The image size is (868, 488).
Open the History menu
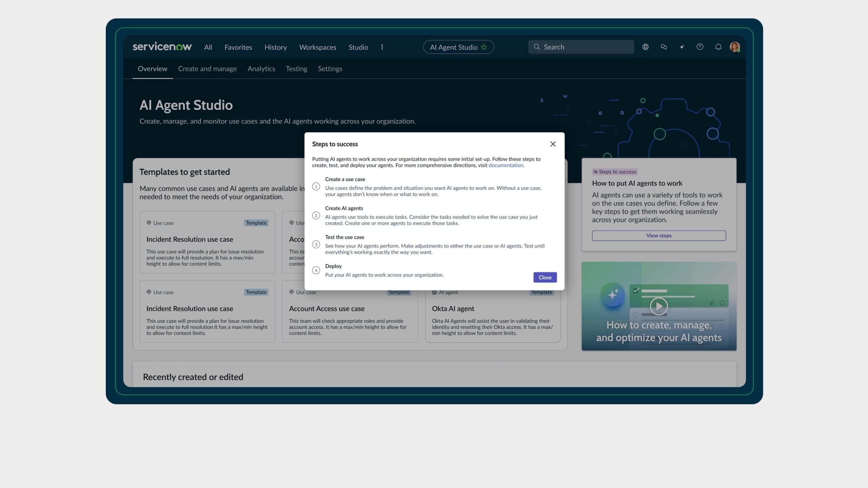point(276,47)
